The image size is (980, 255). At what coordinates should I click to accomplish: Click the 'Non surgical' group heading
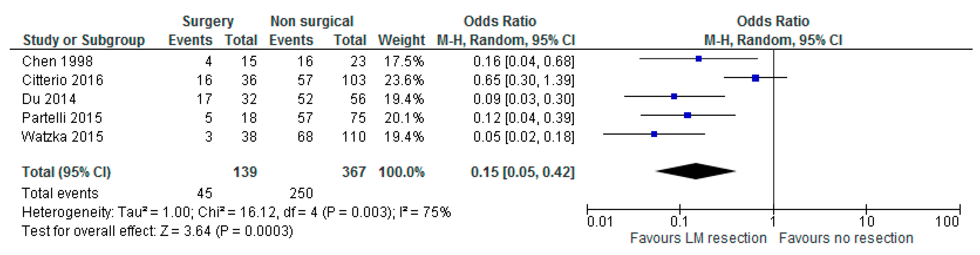point(312,21)
